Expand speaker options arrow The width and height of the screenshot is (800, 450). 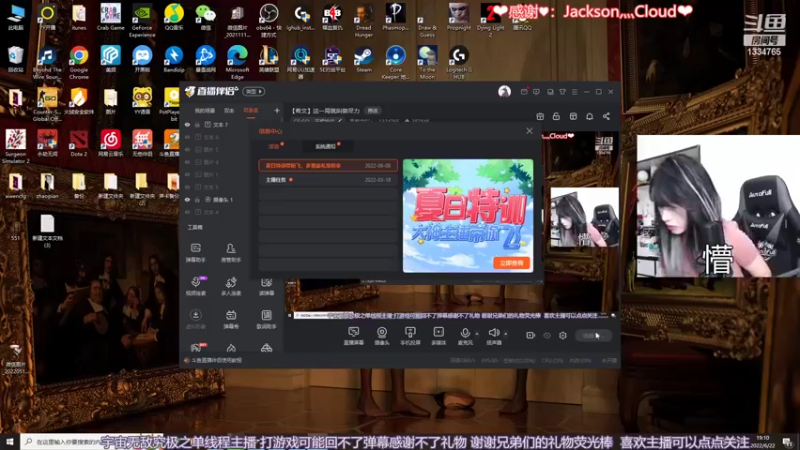506,334
